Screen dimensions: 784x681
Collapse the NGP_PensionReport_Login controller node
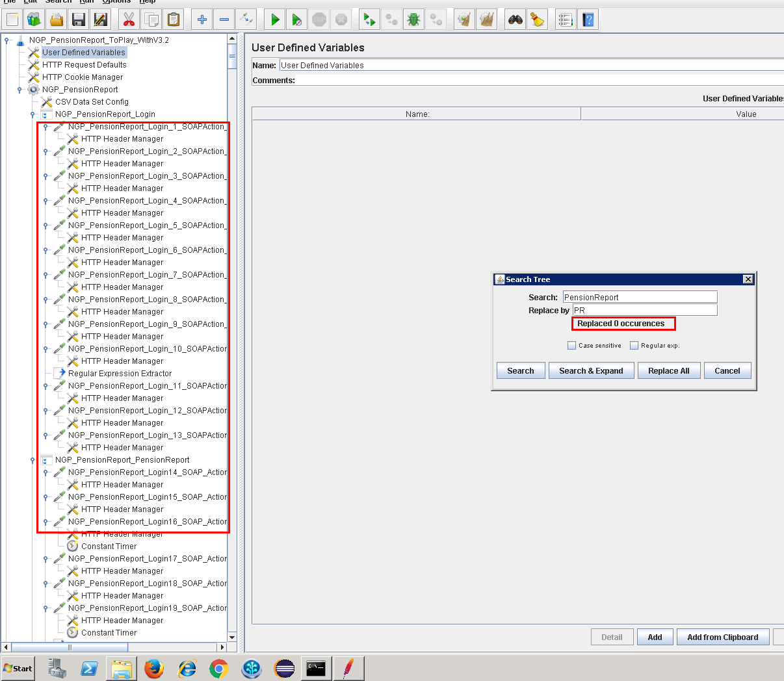32,114
